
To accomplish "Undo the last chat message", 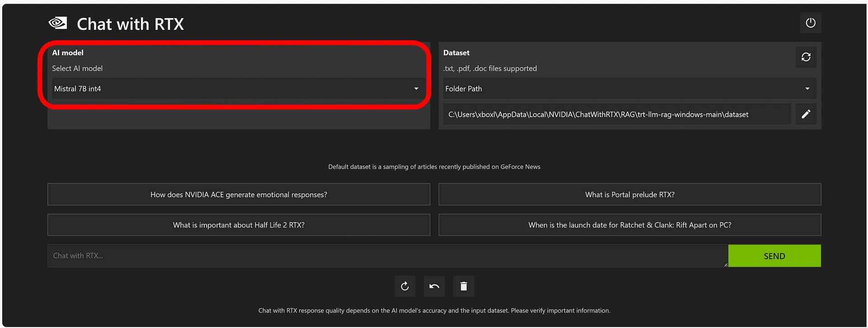I will (x=434, y=286).
